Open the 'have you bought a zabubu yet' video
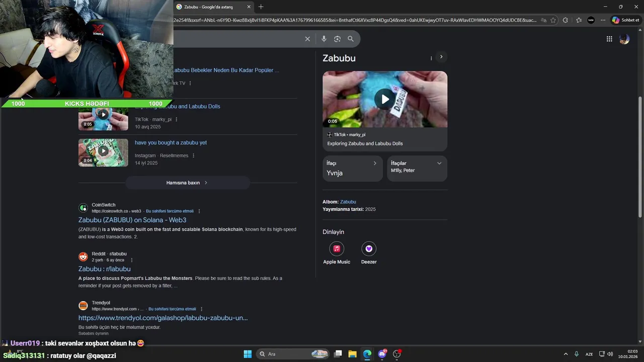This screenshot has height=362, width=644. click(x=171, y=143)
